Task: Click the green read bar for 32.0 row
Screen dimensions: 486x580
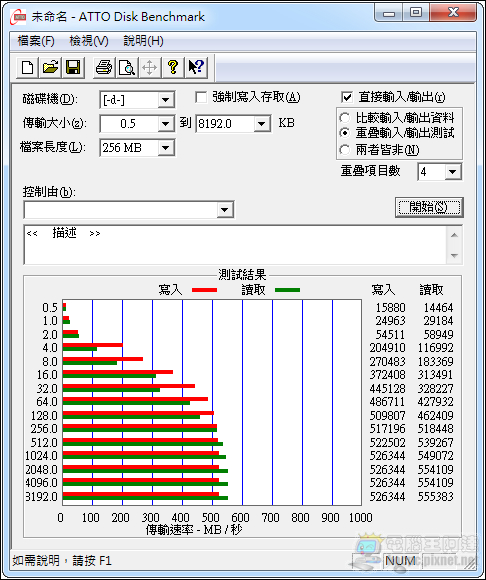Action: click(111, 390)
